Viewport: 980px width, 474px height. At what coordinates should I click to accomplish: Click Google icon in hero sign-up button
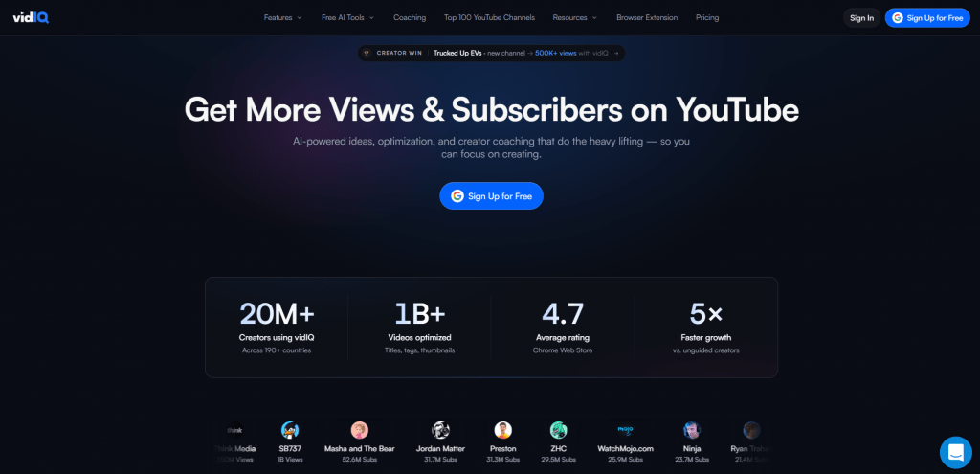point(457,195)
